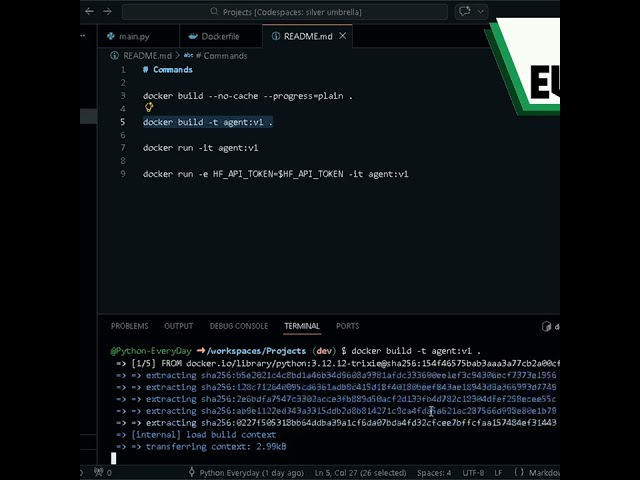640x480 pixels.
Task: Open the PROBLEMS panel tab
Action: 130,326
